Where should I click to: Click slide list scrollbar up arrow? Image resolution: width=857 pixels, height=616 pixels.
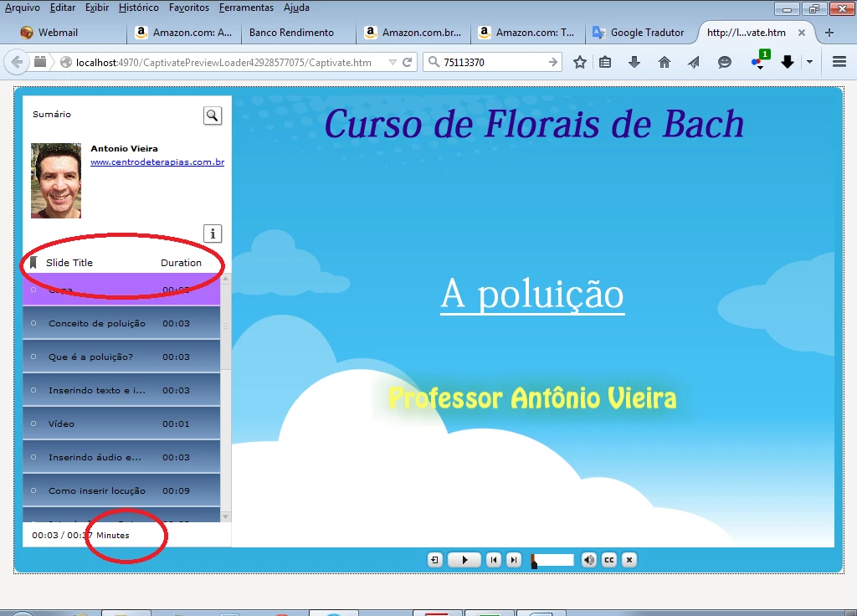225,278
